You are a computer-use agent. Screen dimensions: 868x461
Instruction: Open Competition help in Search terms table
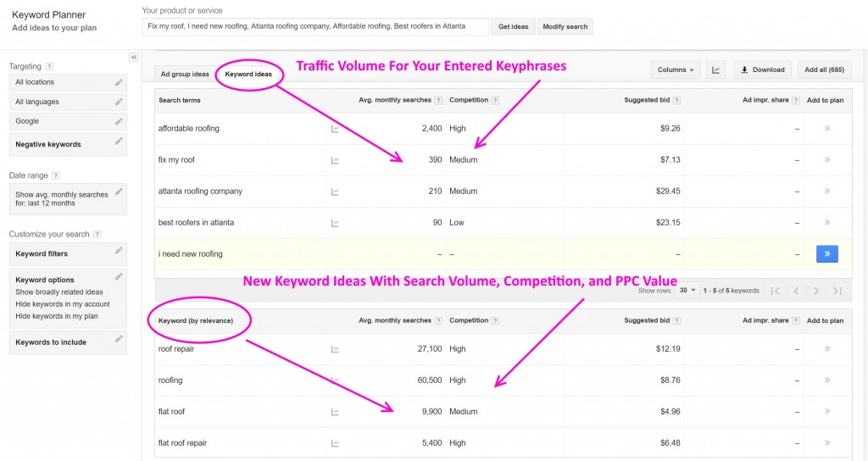coord(495,101)
